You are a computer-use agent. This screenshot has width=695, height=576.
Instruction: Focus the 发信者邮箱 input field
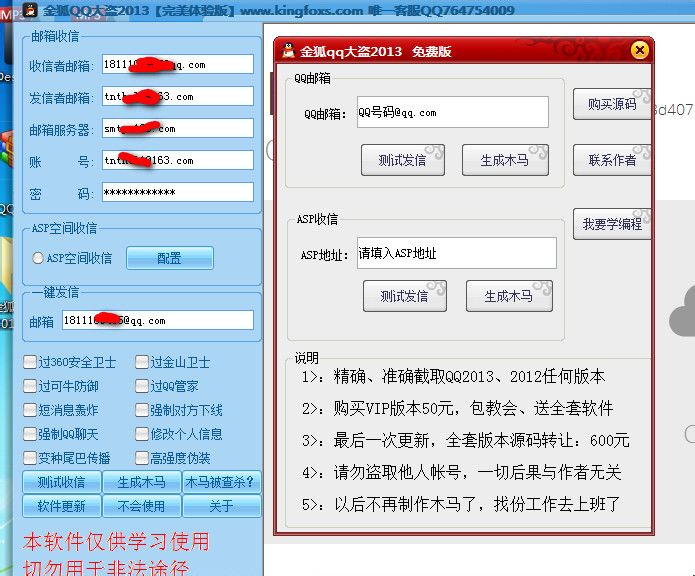point(178,97)
